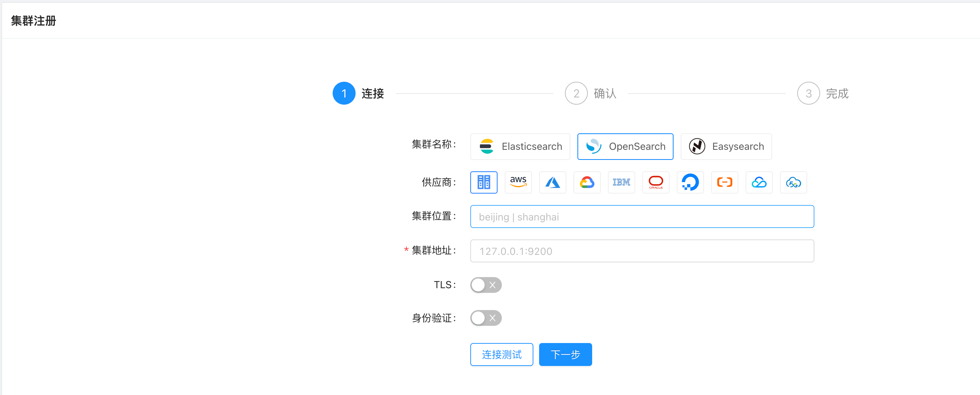Choose the Oracle provider icon
This screenshot has height=395, width=980.
pyautogui.click(x=656, y=182)
